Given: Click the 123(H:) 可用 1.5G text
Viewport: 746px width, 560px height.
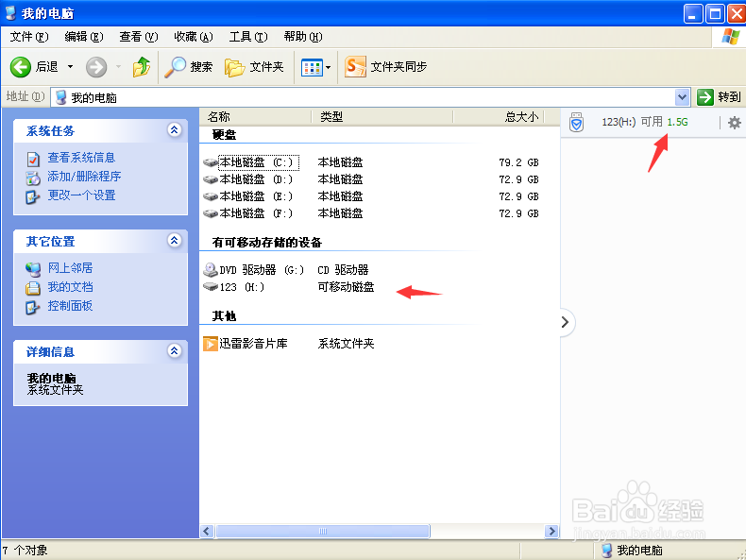Looking at the screenshot, I should 645,122.
